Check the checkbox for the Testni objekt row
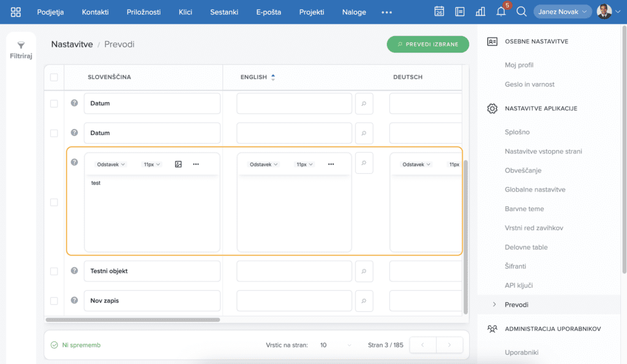Screen dimensions: 627x364 point(54,271)
